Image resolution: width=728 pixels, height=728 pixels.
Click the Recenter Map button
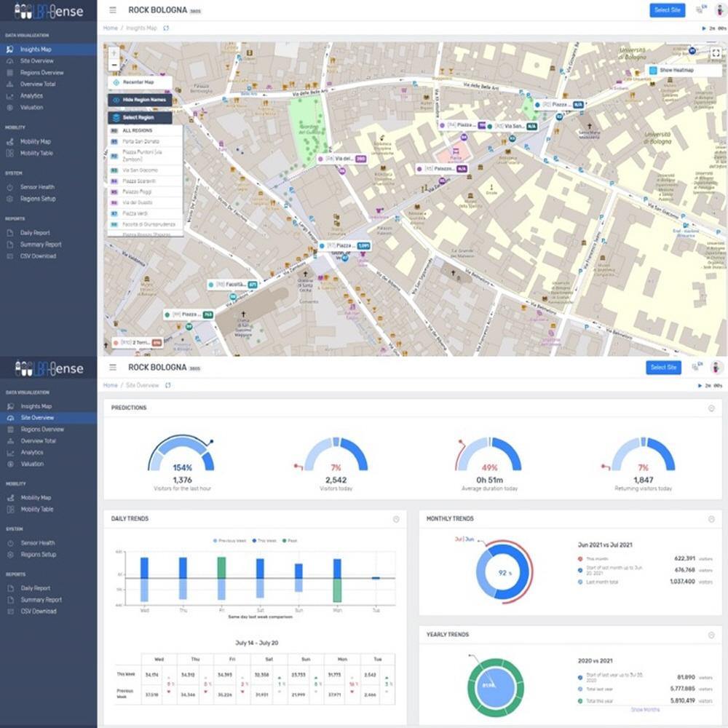pos(140,83)
